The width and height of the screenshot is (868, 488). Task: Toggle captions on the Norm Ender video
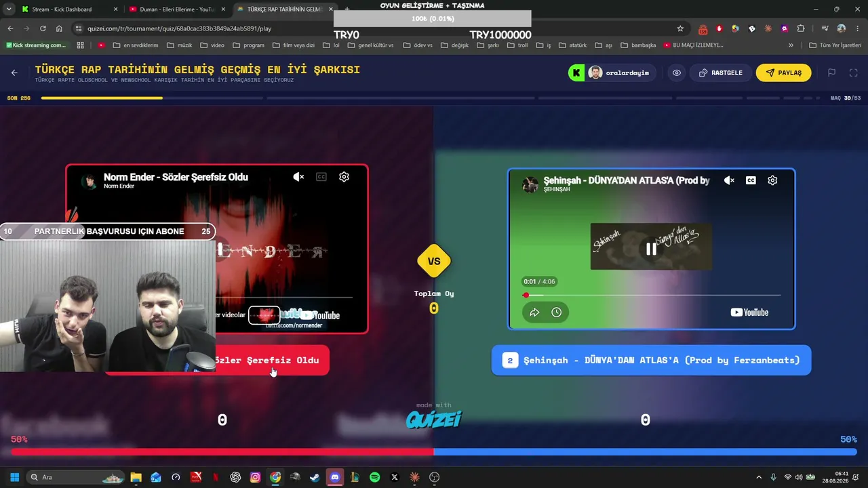click(x=321, y=177)
